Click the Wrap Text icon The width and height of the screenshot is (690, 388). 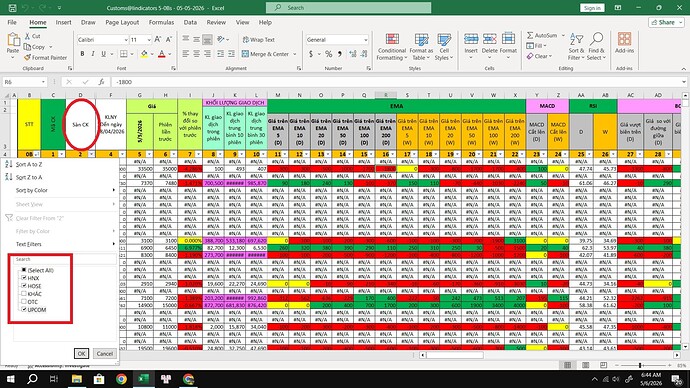pos(246,40)
